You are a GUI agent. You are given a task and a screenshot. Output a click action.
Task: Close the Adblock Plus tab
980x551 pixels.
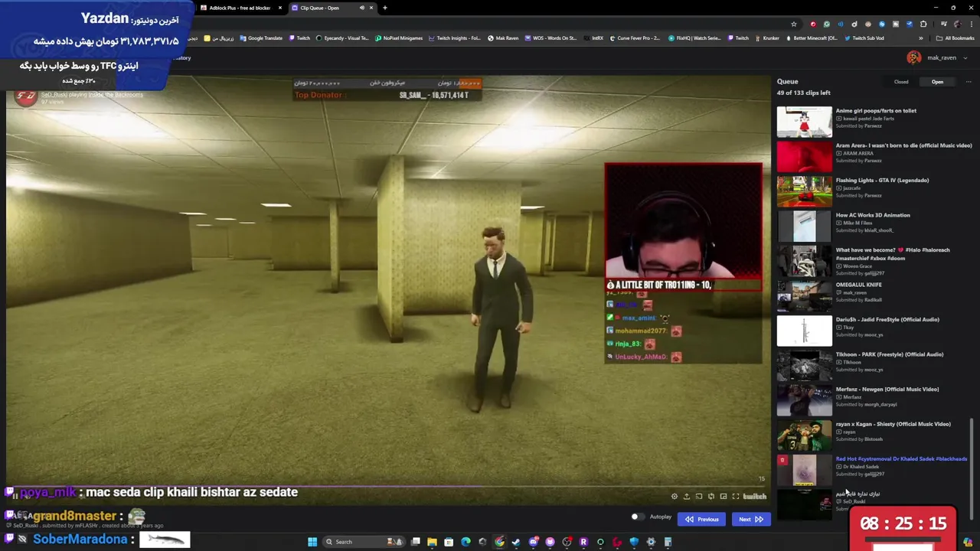[280, 8]
